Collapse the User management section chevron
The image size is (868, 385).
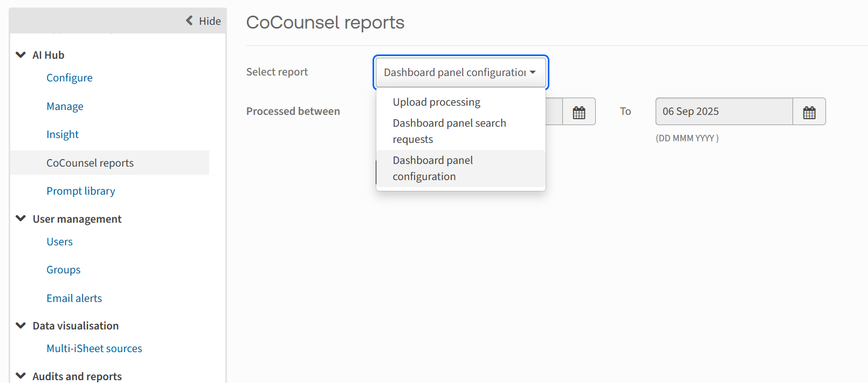click(21, 218)
